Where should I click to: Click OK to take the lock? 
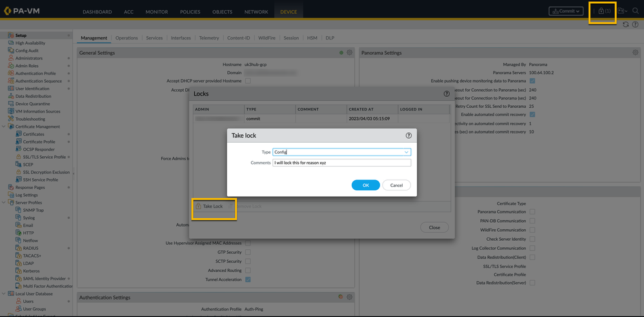[x=365, y=185]
